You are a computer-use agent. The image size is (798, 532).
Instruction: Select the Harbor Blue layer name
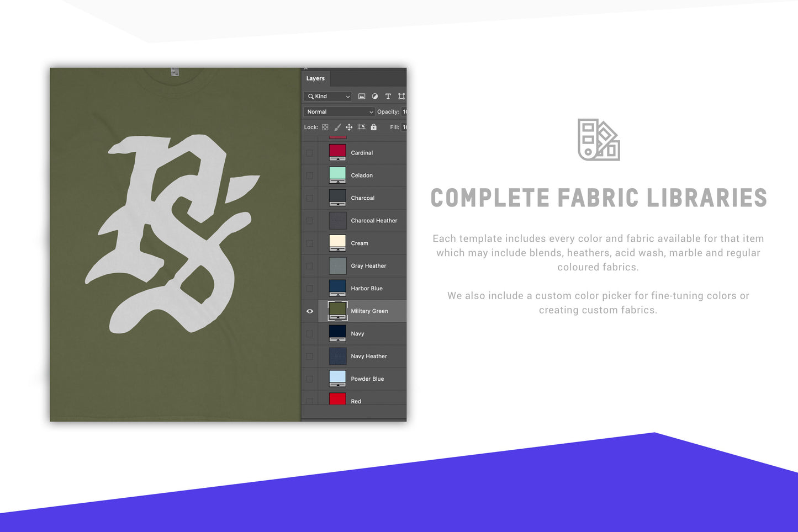[367, 289]
